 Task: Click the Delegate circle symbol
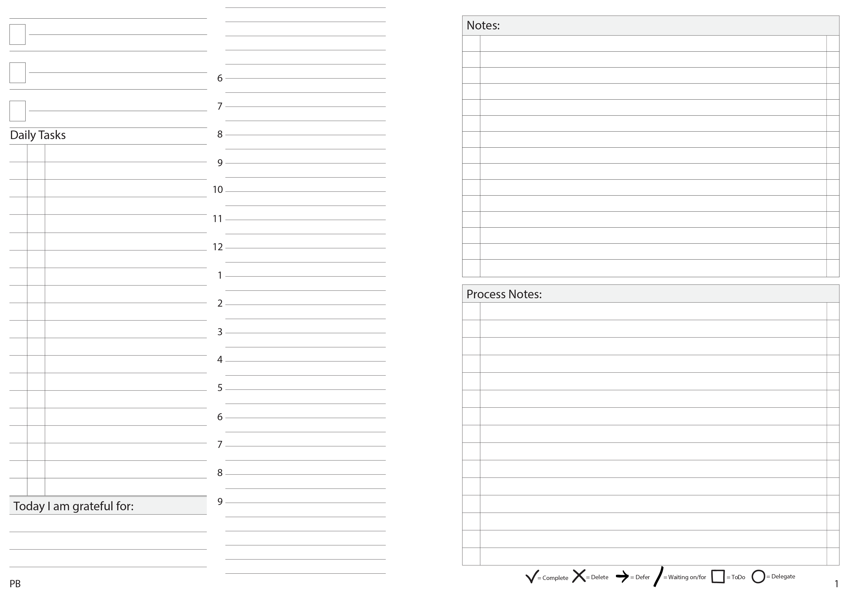[758, 576]
